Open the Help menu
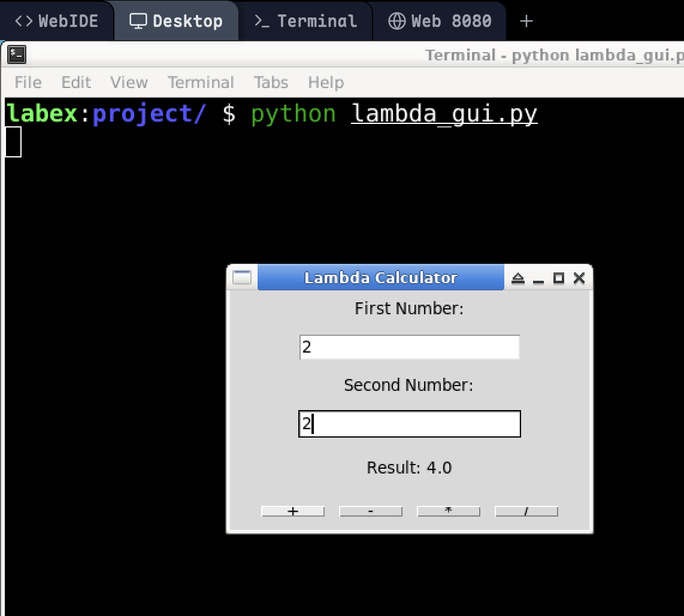This screenshot has width=684, height=616. [325, 82]
